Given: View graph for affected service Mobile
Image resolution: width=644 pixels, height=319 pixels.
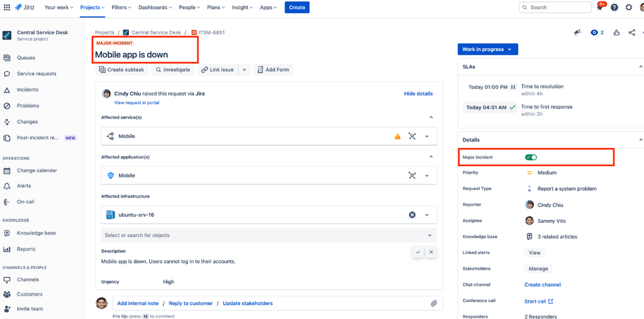Looking at the screenshot, I should click(413, 136).
